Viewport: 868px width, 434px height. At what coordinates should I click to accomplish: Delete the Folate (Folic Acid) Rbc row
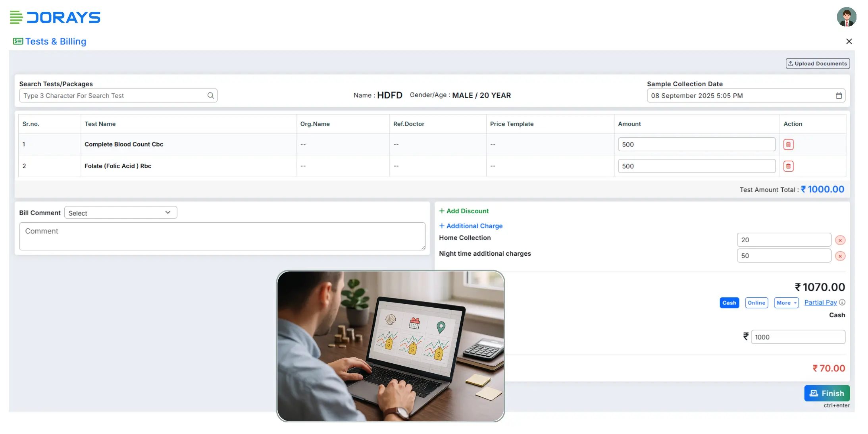pyautogui.click(x=788, y=166)
